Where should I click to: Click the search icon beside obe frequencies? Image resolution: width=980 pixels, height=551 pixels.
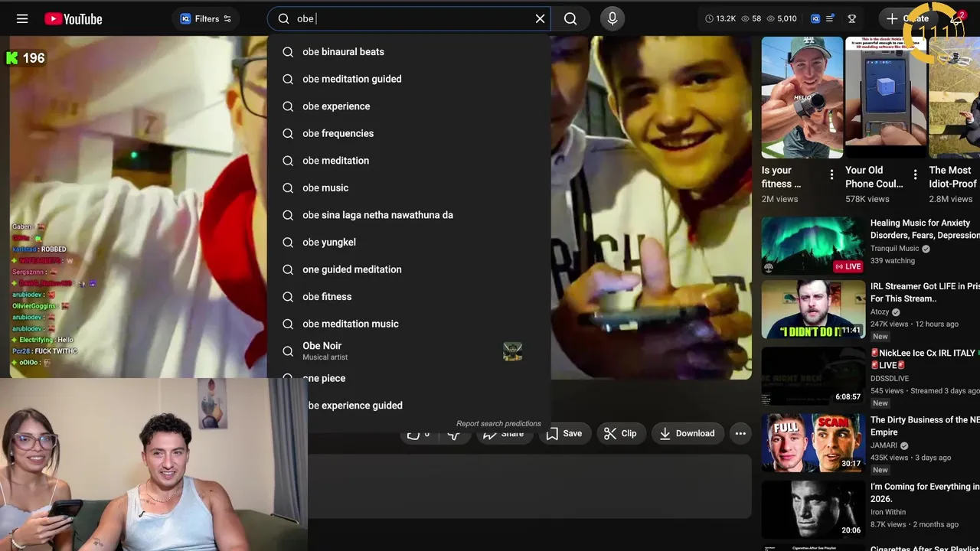coord(288,133)
